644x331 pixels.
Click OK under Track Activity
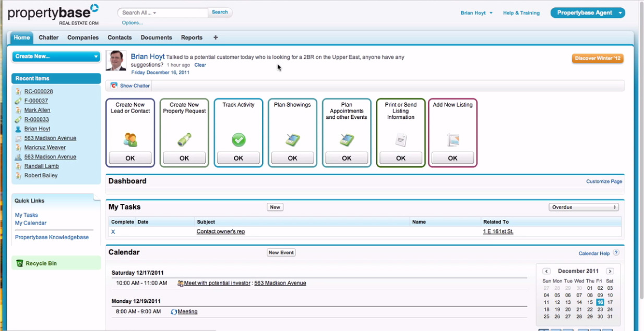point(238,158)
